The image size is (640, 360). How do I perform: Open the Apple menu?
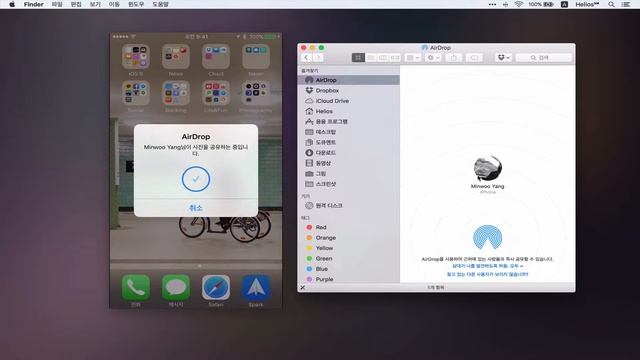tap(12, 4)
